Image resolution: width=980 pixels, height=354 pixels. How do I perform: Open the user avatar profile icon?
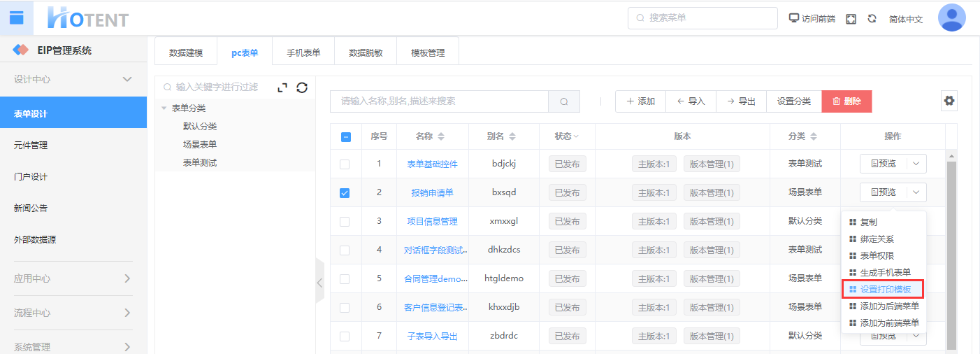(951, 18)
